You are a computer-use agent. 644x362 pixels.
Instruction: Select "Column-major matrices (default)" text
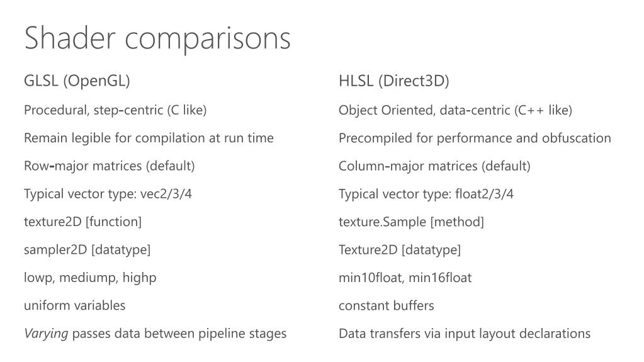[x=434, y=166]
